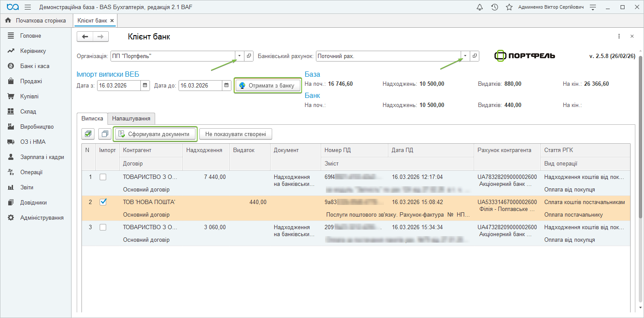Click the uncheck all rows icon
This screenshot has height=318, width=644.
pyautogui.click(x=105, y=134)
